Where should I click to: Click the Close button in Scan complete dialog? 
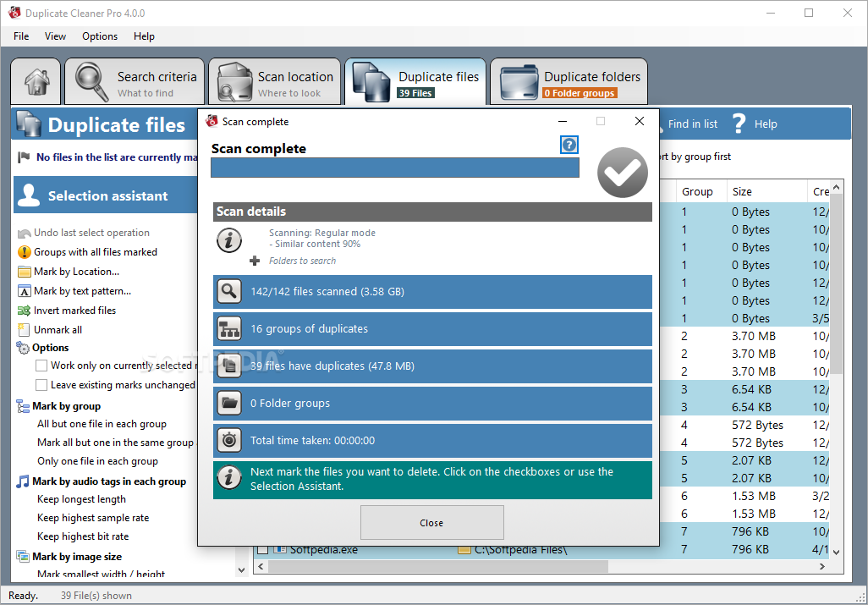[x=431, y=523]
